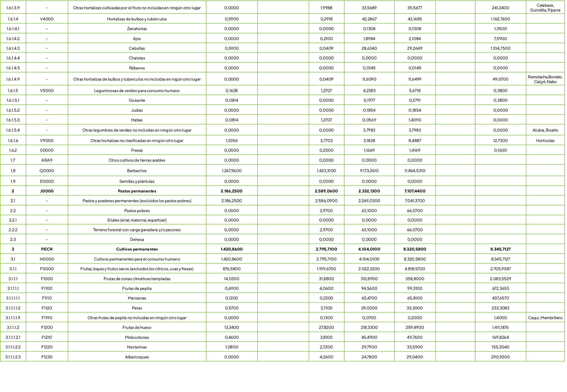Select the V4000 code cell
567x392 pixels.
(47, 19)
